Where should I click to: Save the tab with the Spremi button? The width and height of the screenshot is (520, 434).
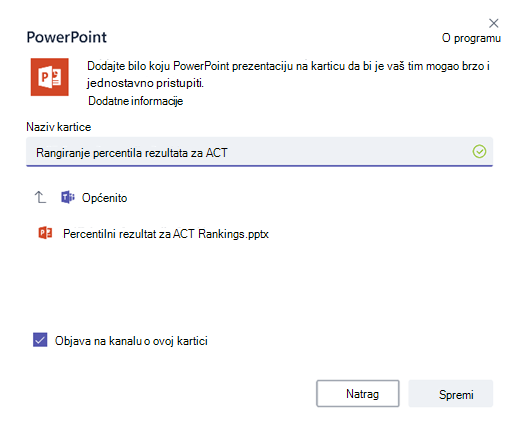(451, 393)
